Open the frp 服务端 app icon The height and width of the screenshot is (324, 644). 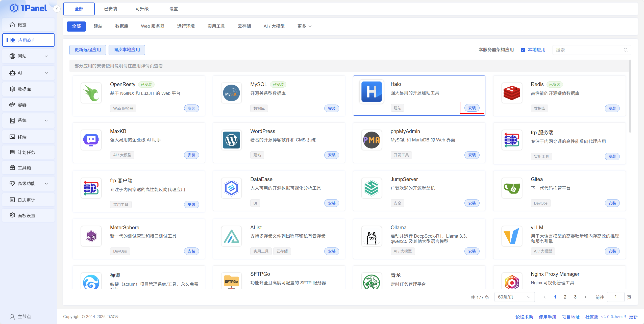(512, 140)
